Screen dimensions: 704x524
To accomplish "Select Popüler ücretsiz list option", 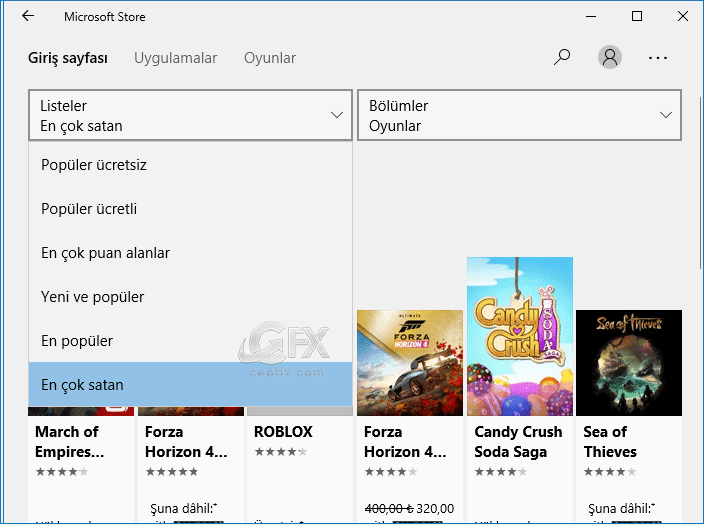I will click(190, 165).
